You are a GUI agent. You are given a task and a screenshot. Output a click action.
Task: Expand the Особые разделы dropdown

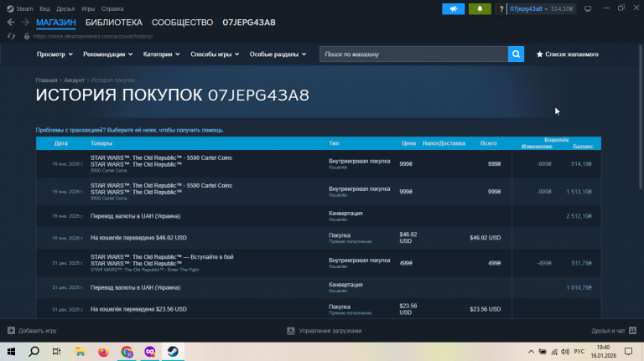pos(278,54)
